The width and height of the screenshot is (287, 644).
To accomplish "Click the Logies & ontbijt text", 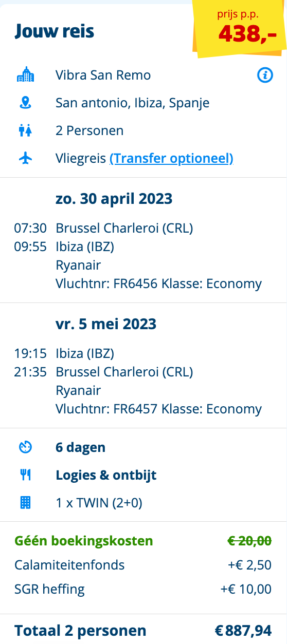I will point(106,475).
